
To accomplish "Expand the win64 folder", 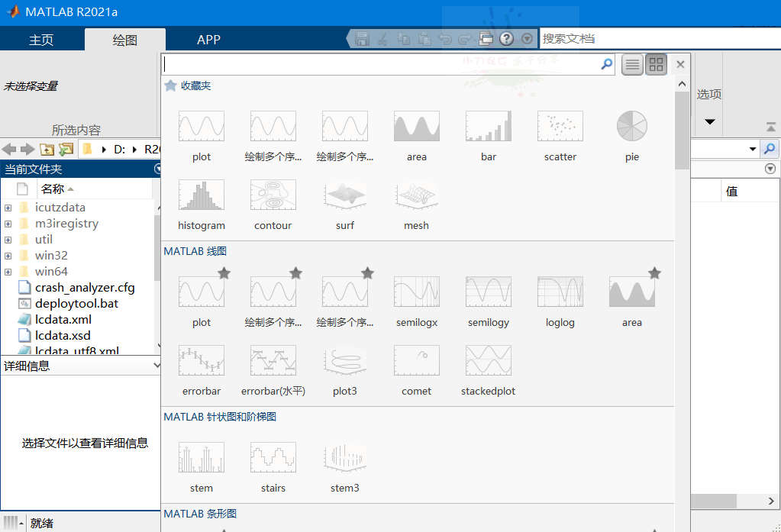I will [8, 272].
